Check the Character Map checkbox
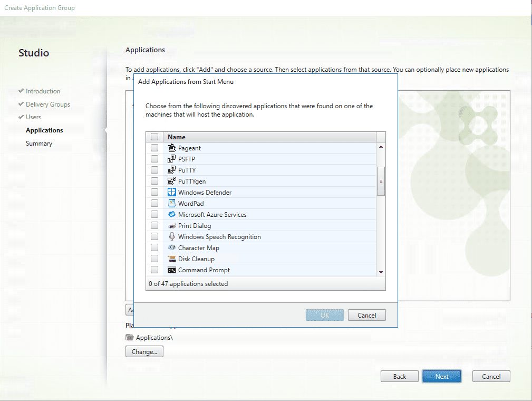Viewport: 532px width, 401px height. coord(154,247)
